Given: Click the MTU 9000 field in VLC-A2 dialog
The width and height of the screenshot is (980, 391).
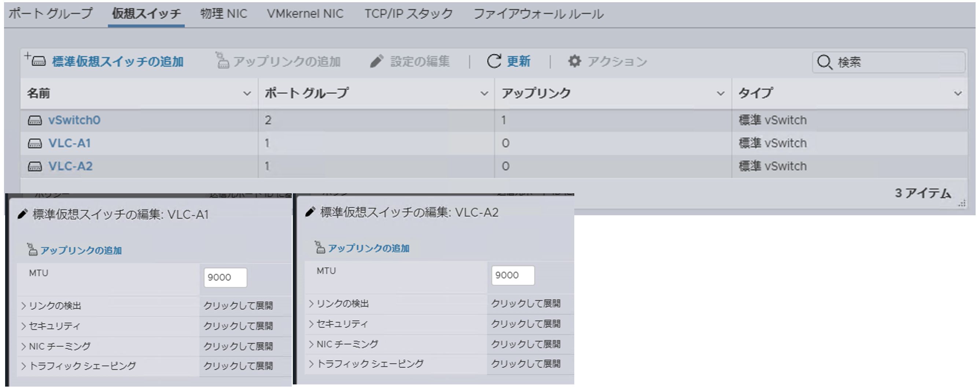Looking at the screenshot, I should 513,275.
